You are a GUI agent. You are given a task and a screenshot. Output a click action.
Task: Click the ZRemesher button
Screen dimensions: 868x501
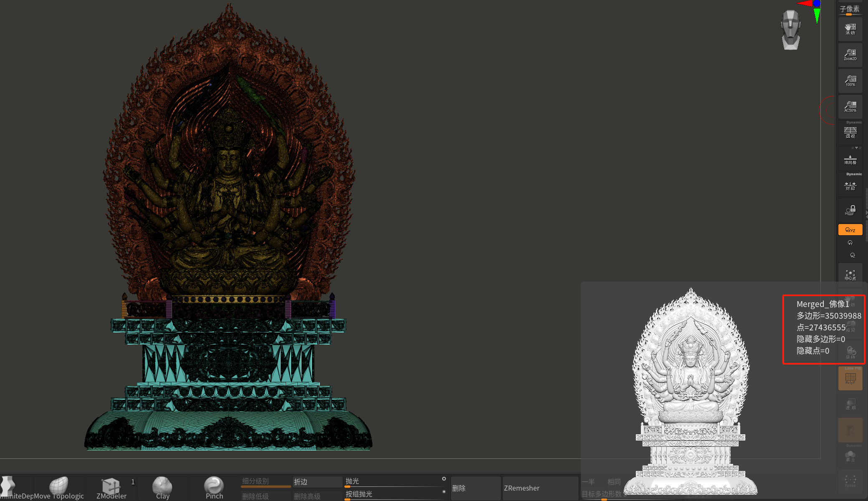[540, 488]
